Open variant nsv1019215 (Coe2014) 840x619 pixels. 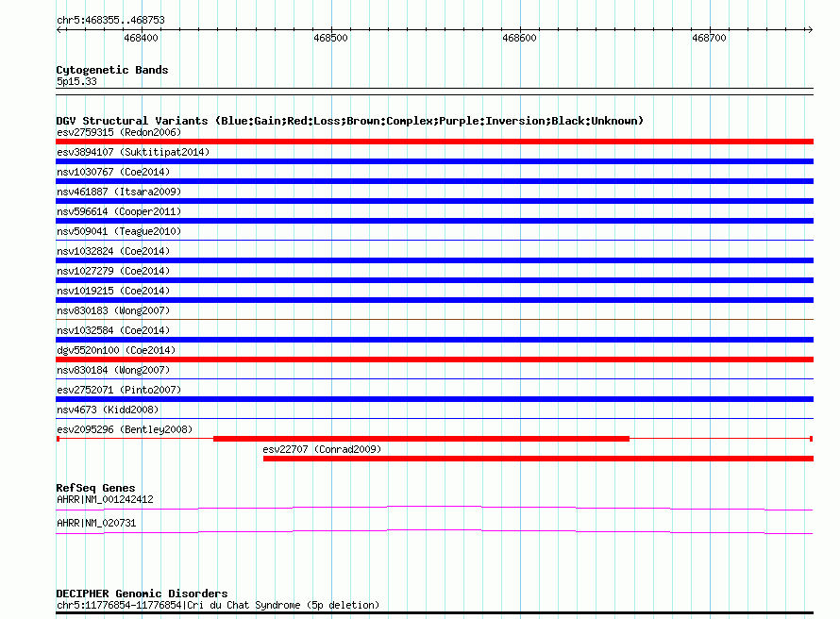click(x=113, y=291)
